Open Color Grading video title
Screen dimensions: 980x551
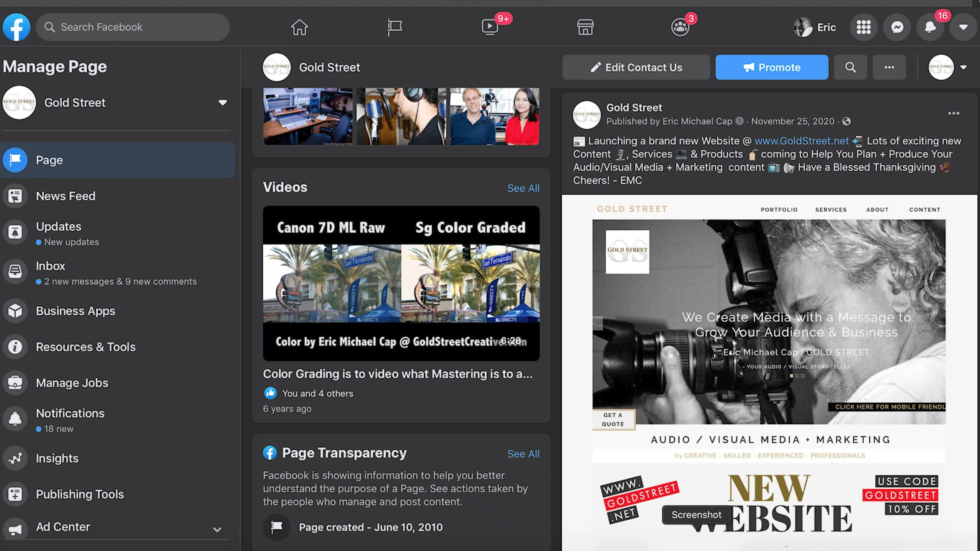398,374
